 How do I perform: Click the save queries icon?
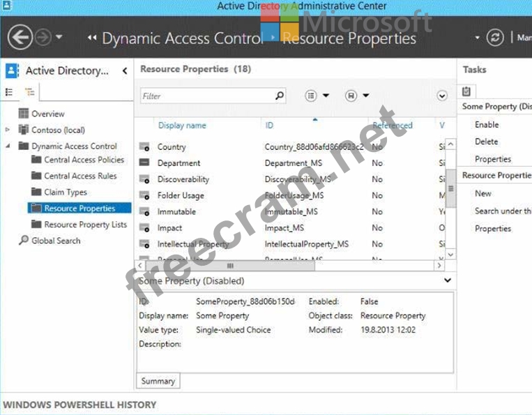tap(351, 96)
